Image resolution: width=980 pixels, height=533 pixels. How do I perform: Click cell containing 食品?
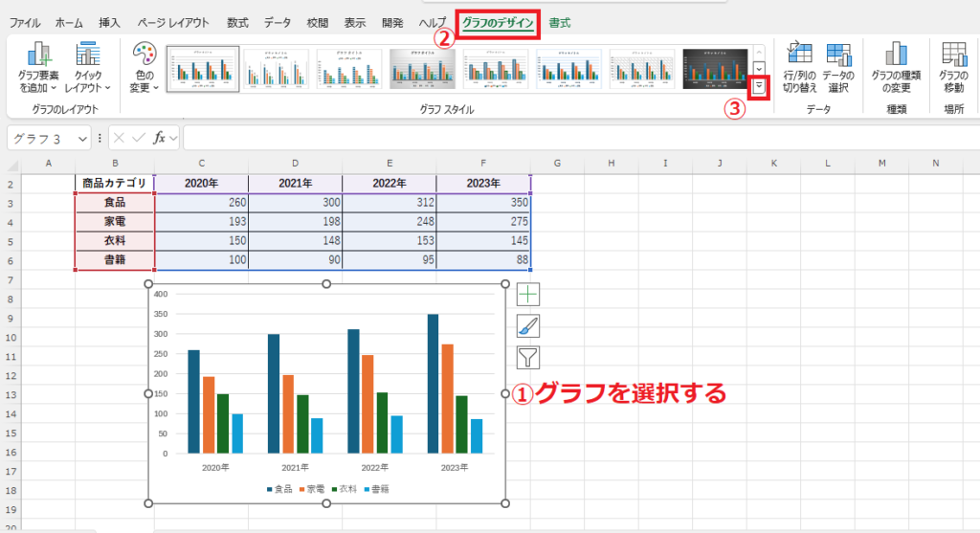[115, 203]
